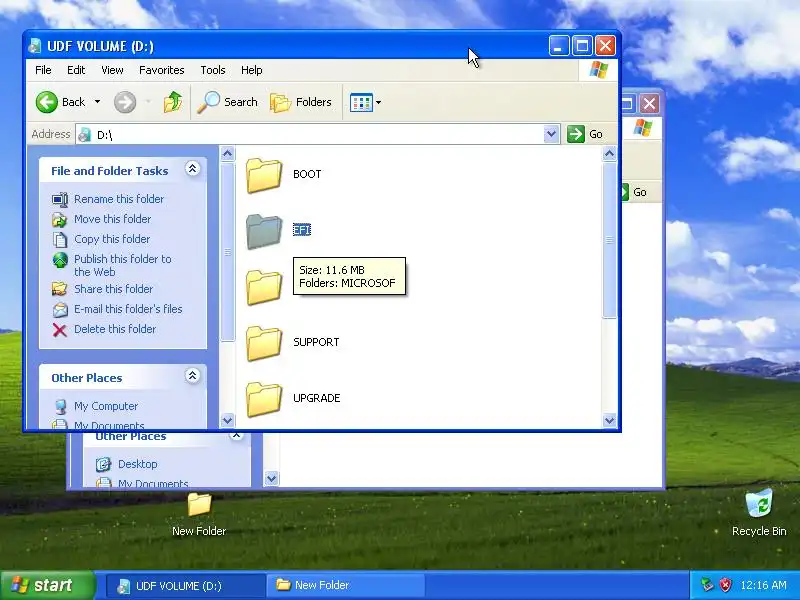This screenshot has height=600, width=800.
Task: Switch to New Folder taskbar button
Action: pos(345,586)
